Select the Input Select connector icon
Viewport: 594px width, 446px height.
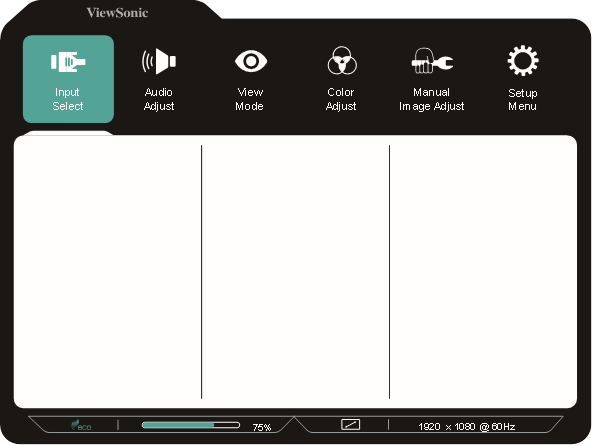click(x=68, y=62)
